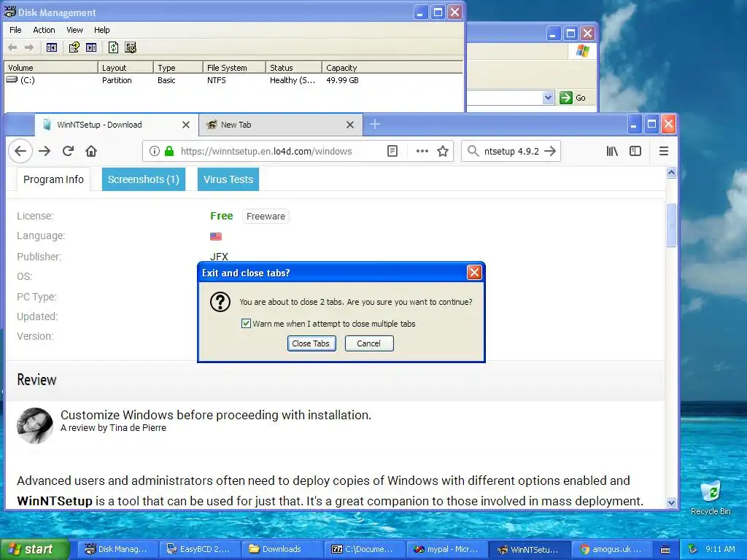747x560 pixels.
Task: Close the New Tab tab
Action: [350, 125]
